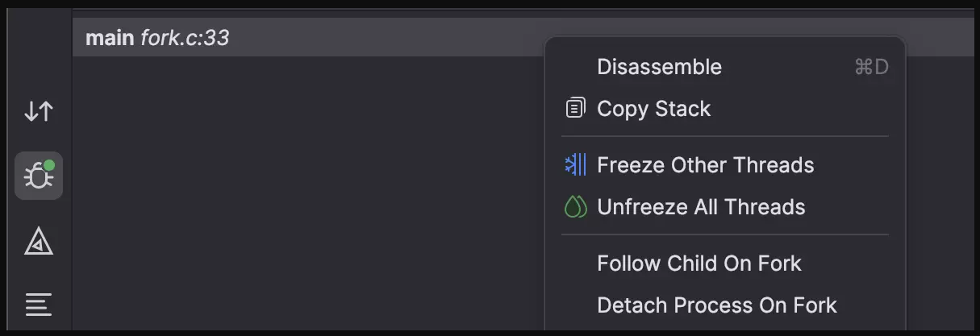Click the document icon beside Copy Stack
980x336 pixels.
tap(575, 109)
